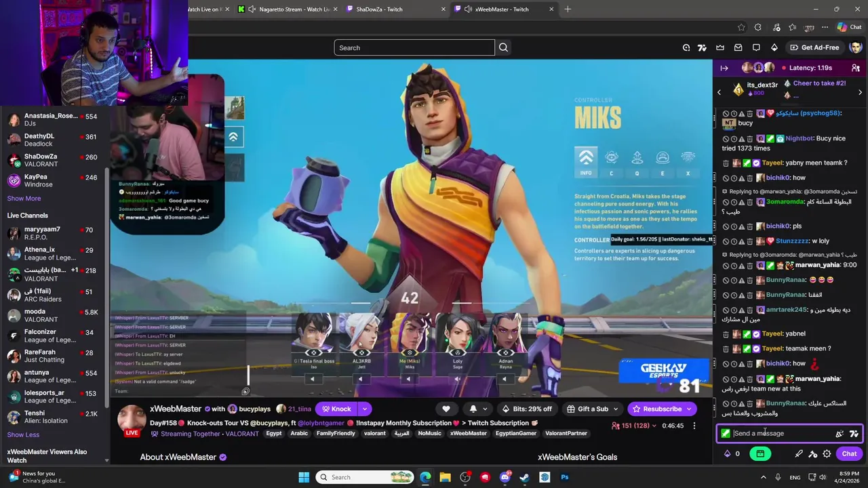The image size is (868, 488).
Task: Open the notifications inbox icon
Action: (738, 47)
